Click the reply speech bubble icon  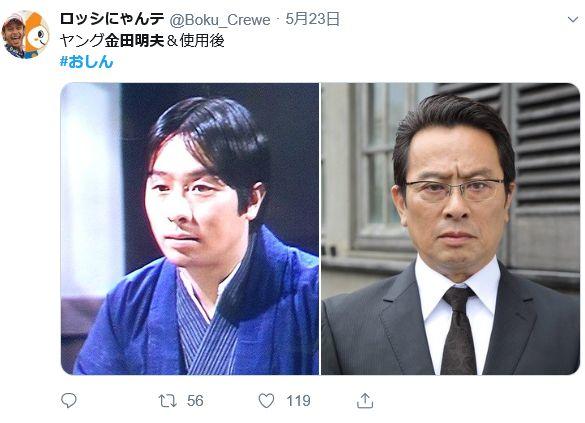click(x=69, y=401)
